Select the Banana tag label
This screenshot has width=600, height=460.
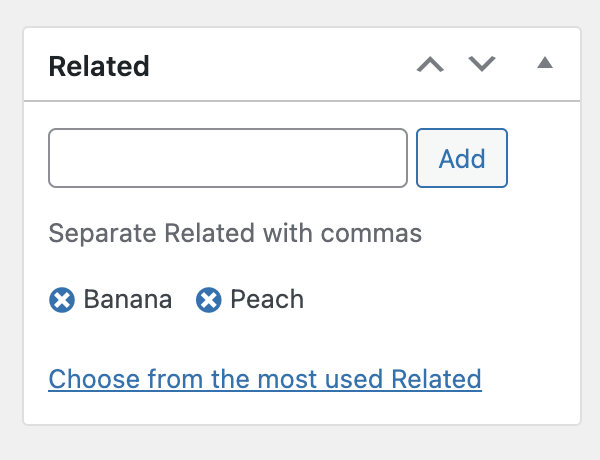(128, 299)
